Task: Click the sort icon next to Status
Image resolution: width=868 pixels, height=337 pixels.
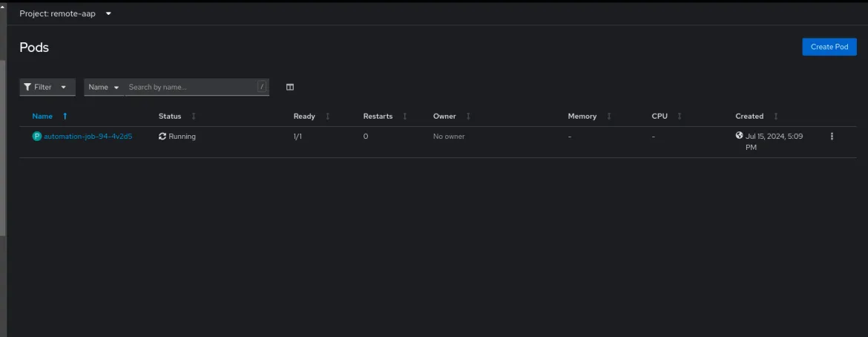Action: coord(193,117)
